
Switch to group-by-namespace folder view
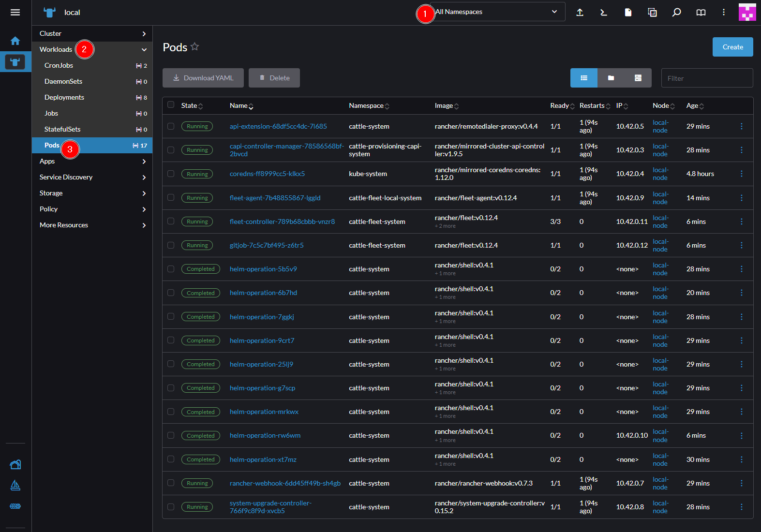[611, 78]
